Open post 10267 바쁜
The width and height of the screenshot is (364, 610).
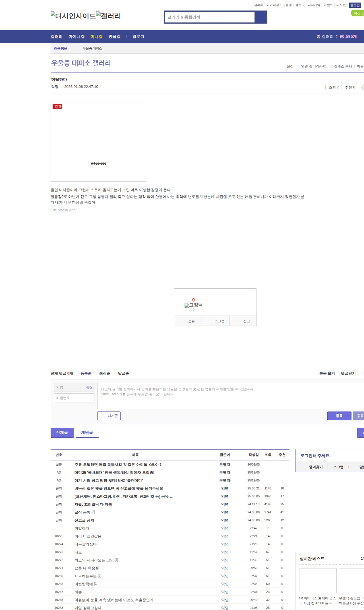[78, 592]
